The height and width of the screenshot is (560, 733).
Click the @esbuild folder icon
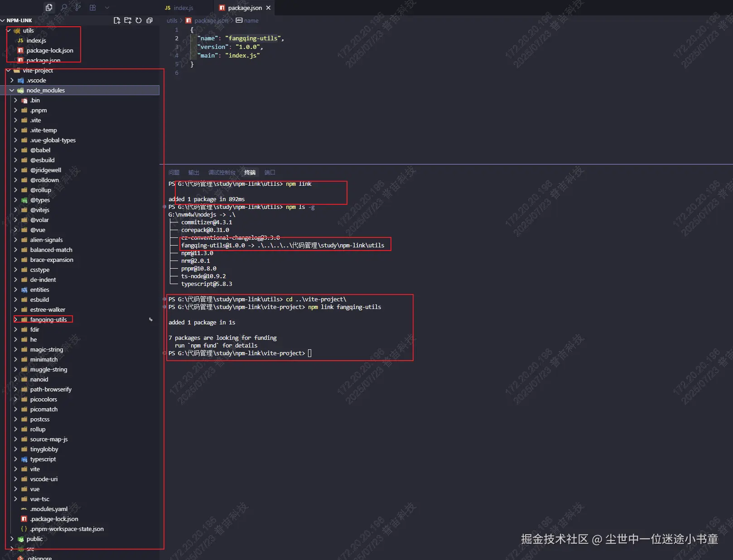coord(24,160)
